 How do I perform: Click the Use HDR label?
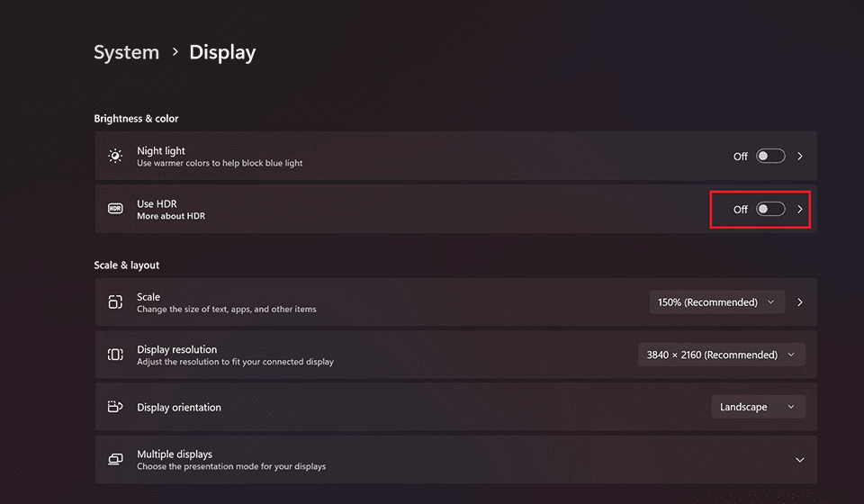(x=157, y=203)
